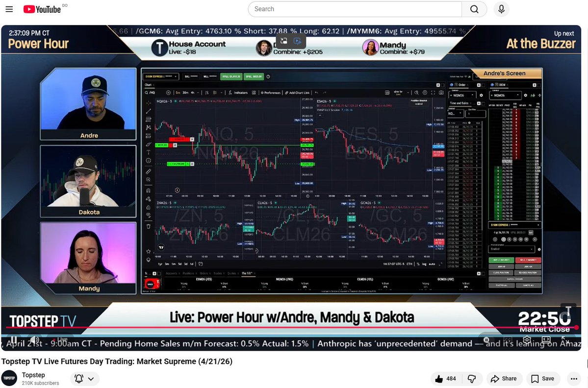This screenshot has width=588, height=388.
Task: Open the three-dot more actions menu
Action: click(x=574, y=379)
